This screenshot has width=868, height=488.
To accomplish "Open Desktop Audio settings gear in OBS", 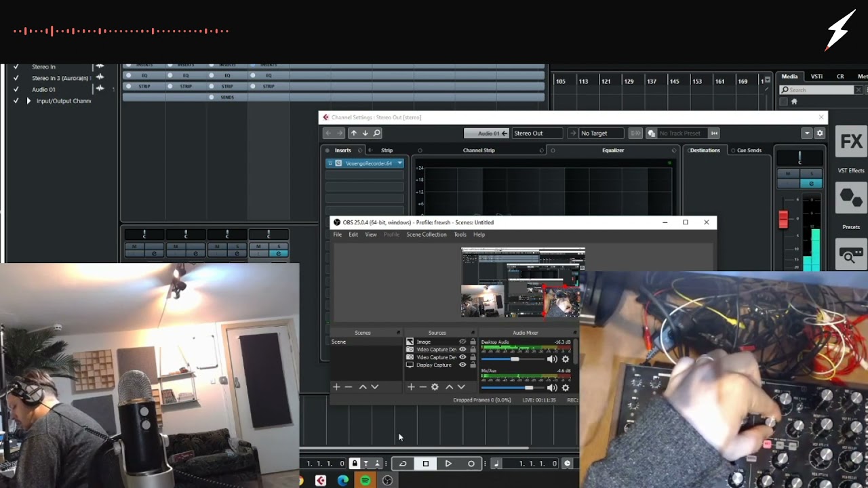I will pos(566,359).
